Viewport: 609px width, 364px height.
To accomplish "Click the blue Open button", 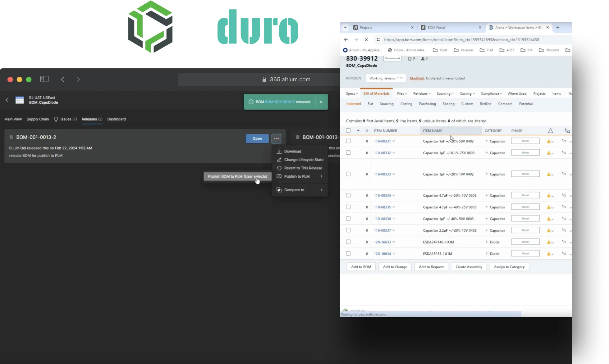I will (x=257, y=139).
